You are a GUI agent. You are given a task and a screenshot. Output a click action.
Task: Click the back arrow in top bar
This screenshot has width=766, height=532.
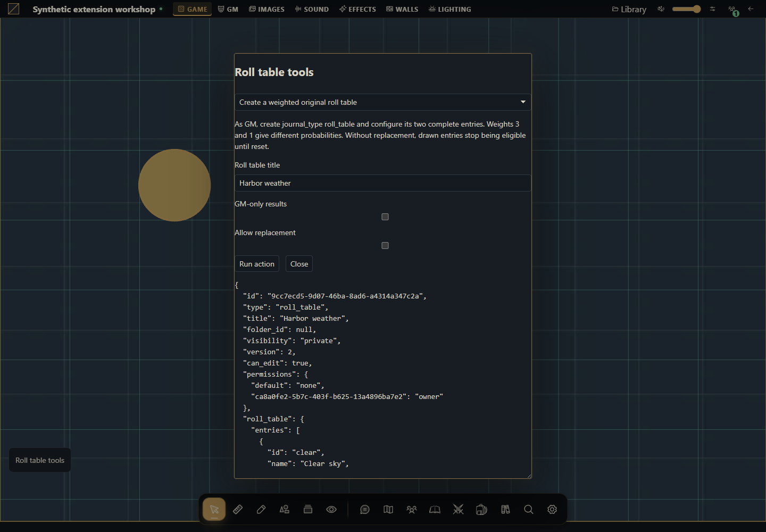coord(751,9)
